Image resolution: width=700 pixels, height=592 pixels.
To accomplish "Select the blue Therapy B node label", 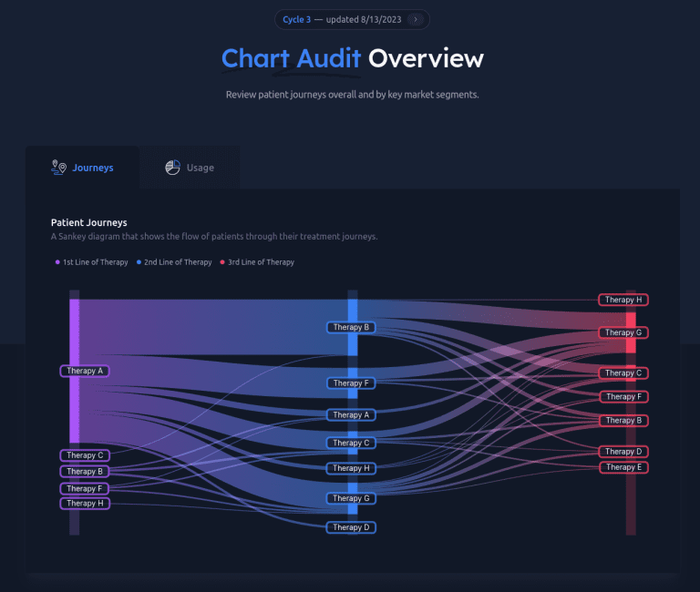I will 351,327.
